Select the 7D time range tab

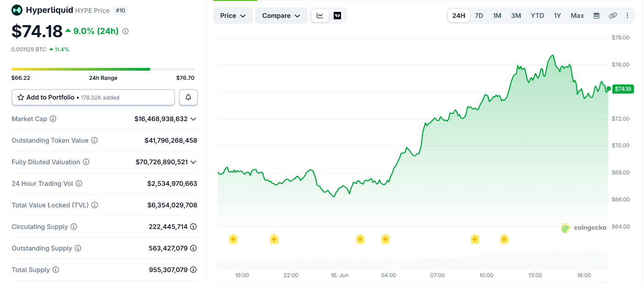479,16
